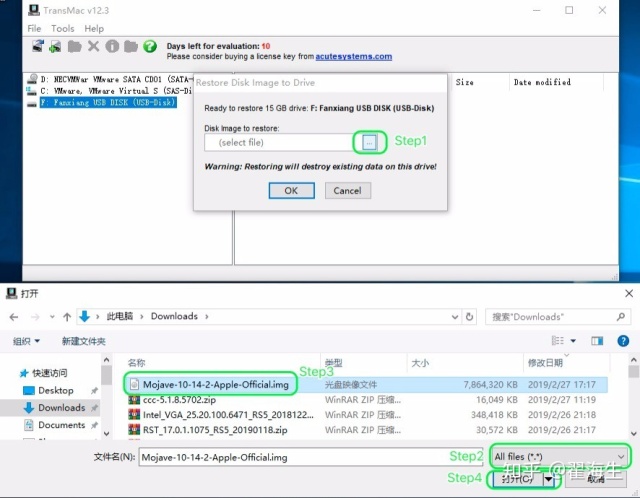Select Desktop in the navigation pane
640x498 pixels.
pyautogui.click(x=48, y=390)
